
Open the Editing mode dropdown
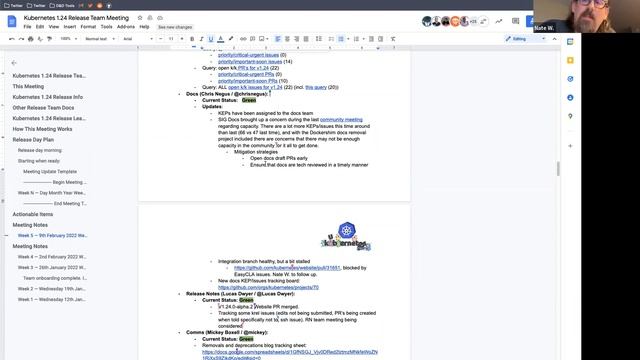(x=525, y=39)
